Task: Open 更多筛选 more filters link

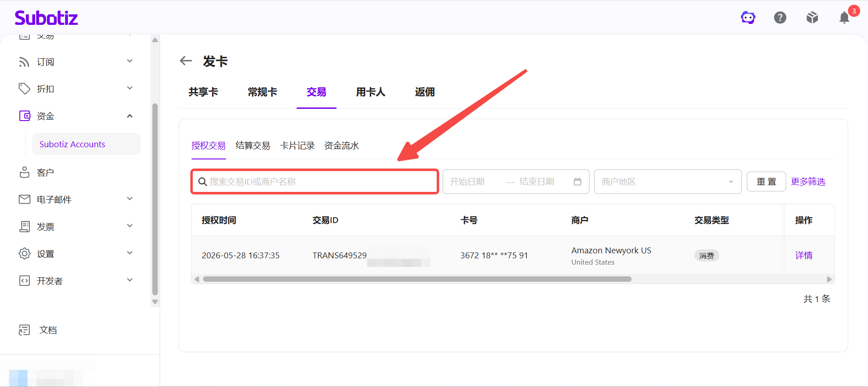Action: (808, 182)
